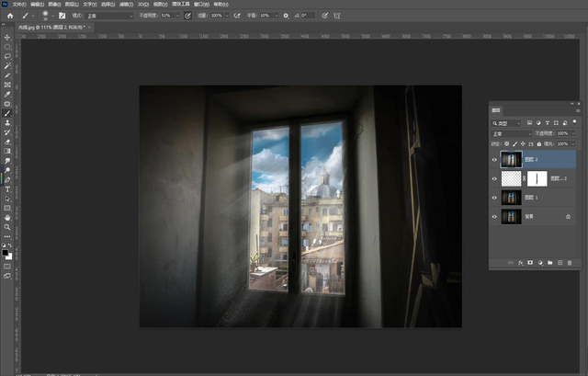Open the brush opacity slider dropdown
The image size is (588, 376).
pyautogui.click(x=177, y=16)
